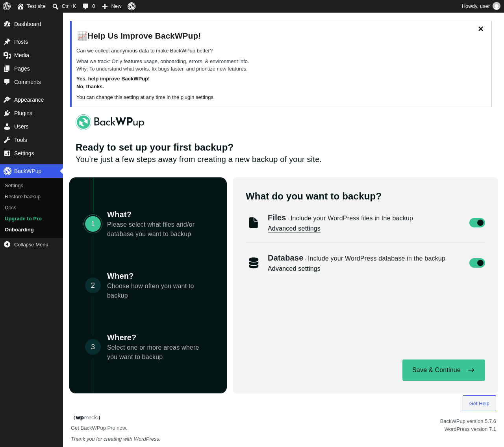Image resolution: width=504 pixels, height=447 pixels.
Task: Select step 2 When? circle
Action: coord(93,285)
